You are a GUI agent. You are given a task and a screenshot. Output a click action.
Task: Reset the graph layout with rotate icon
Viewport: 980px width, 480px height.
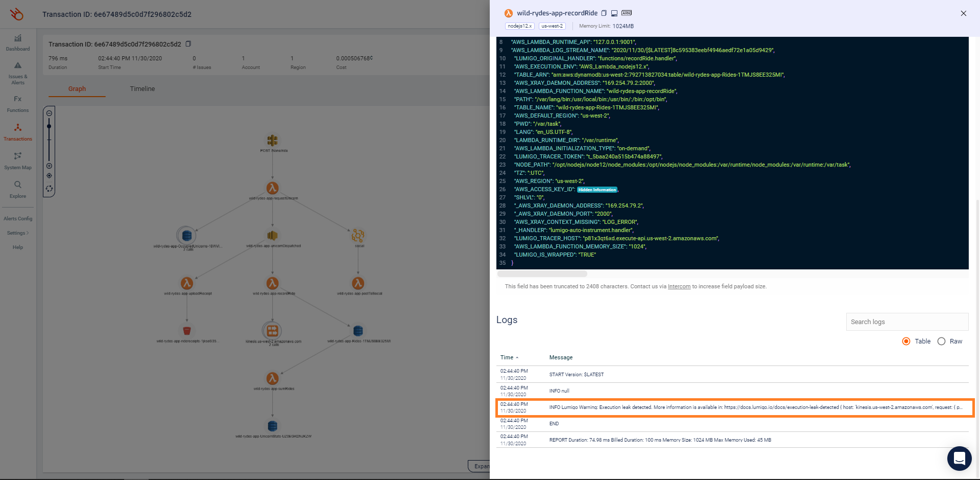(49, 189)
